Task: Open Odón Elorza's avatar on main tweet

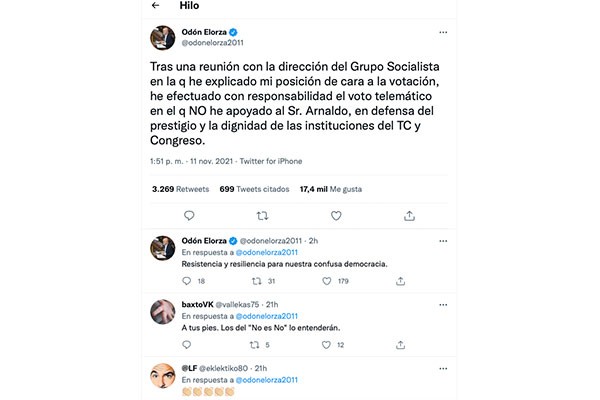Action: tap(163, 38)
